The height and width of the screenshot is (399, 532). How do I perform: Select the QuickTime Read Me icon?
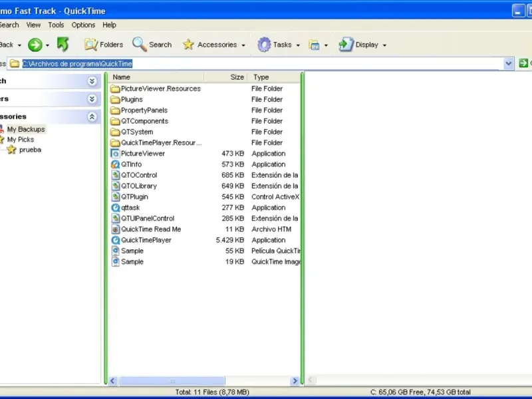point(115,229)
